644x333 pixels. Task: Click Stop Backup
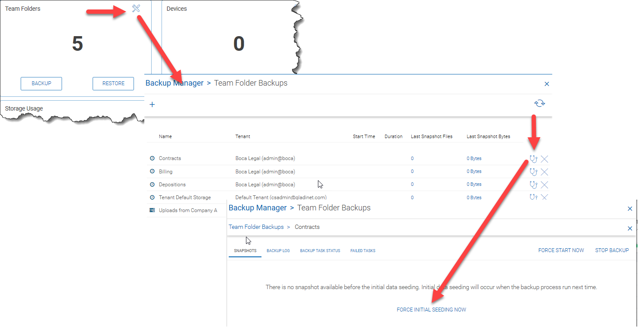coord(612,250)
